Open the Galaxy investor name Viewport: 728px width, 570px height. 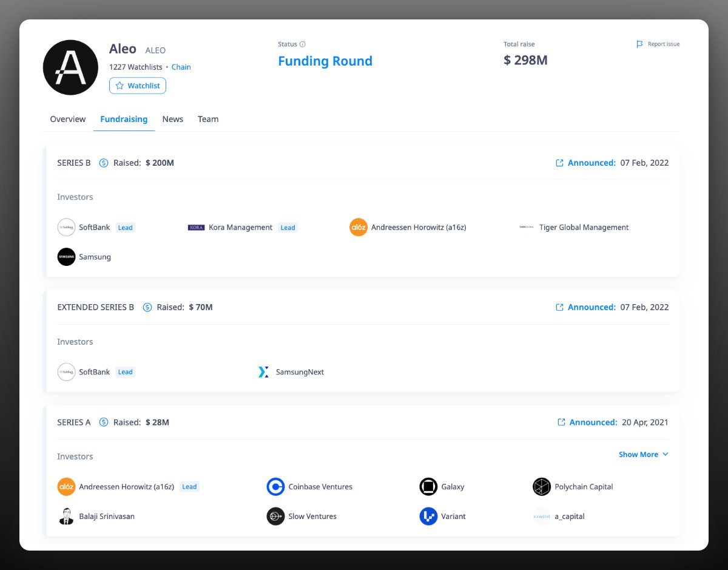(453, 486)
